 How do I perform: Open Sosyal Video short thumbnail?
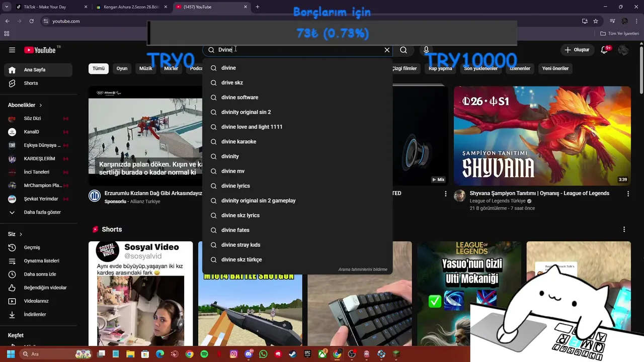[x=141, y=294]
